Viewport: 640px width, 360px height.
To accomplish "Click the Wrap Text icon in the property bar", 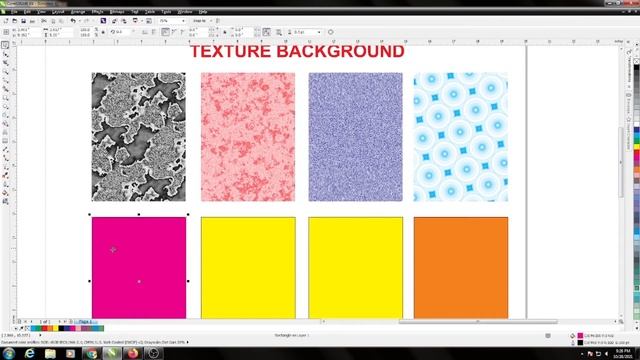I will tap(279, 32).
